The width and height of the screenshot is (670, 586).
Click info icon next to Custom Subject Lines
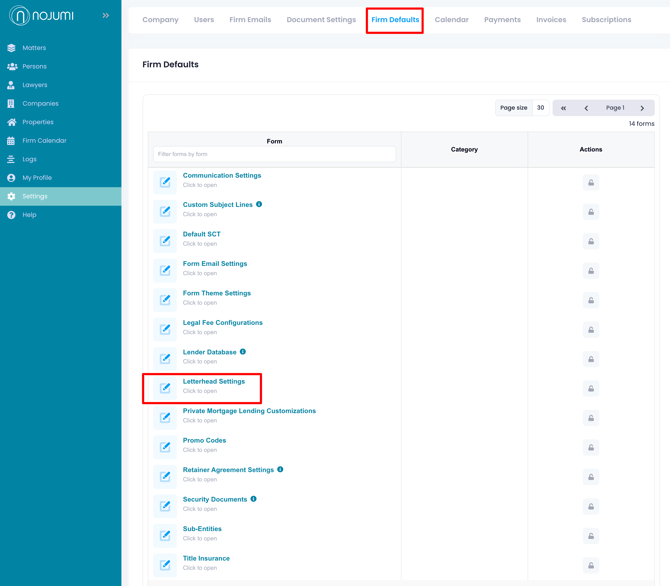coord(259,204)
